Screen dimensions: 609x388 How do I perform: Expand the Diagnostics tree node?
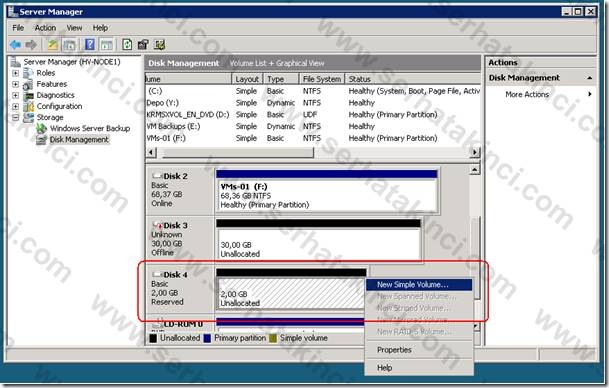point(15,95)
